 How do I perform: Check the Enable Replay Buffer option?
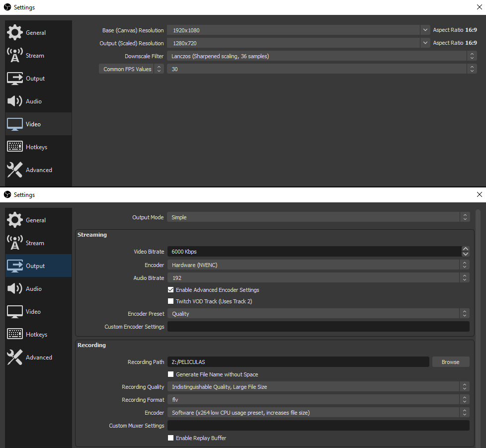click(171, 438)
